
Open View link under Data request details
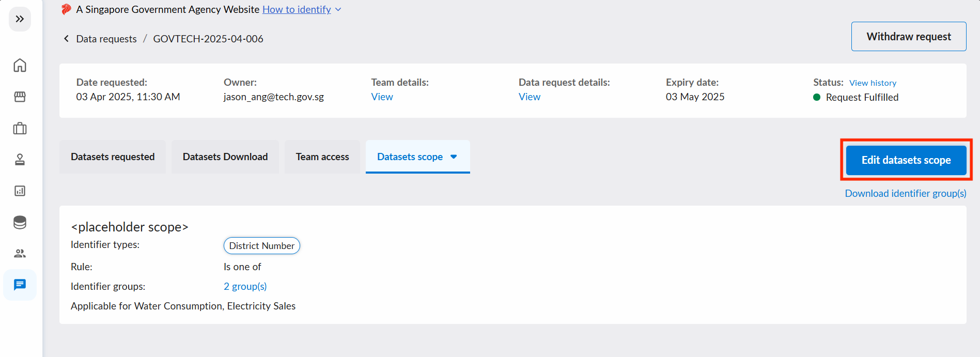[x=530, y=97]
